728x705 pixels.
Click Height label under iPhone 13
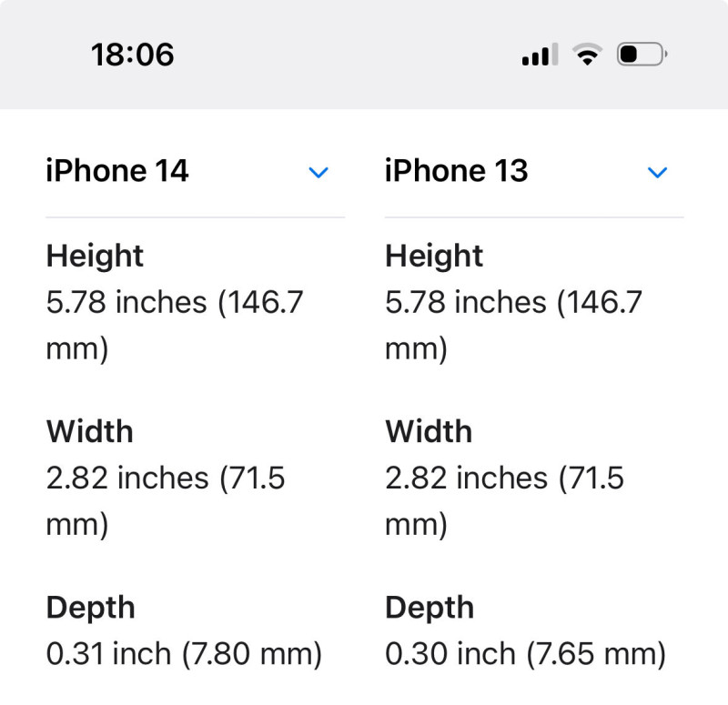[434, 256]
